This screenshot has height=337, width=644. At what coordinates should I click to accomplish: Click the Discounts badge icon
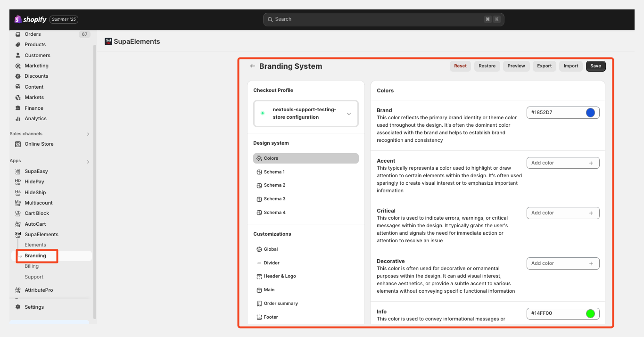pyautogui.click(x=18, y=76)
